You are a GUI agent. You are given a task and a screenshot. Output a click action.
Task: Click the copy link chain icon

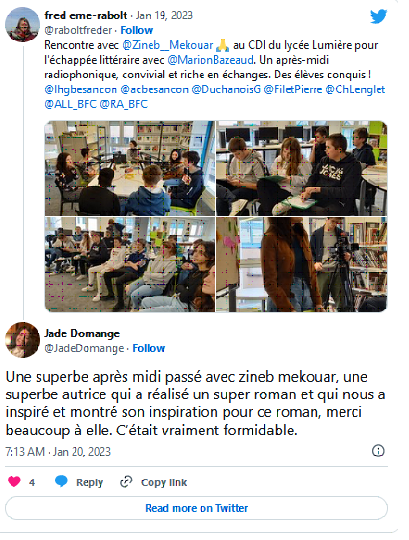coord(126,482)
